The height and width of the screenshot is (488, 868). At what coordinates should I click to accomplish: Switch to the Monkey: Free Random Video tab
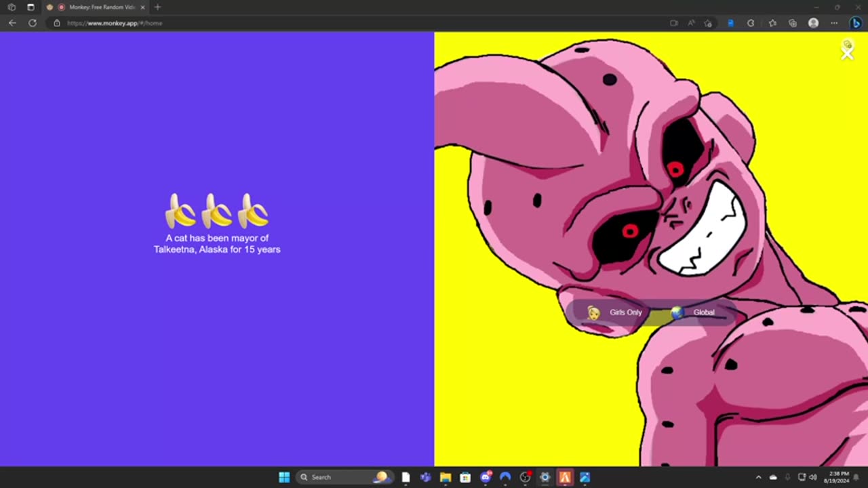(96, 7)
